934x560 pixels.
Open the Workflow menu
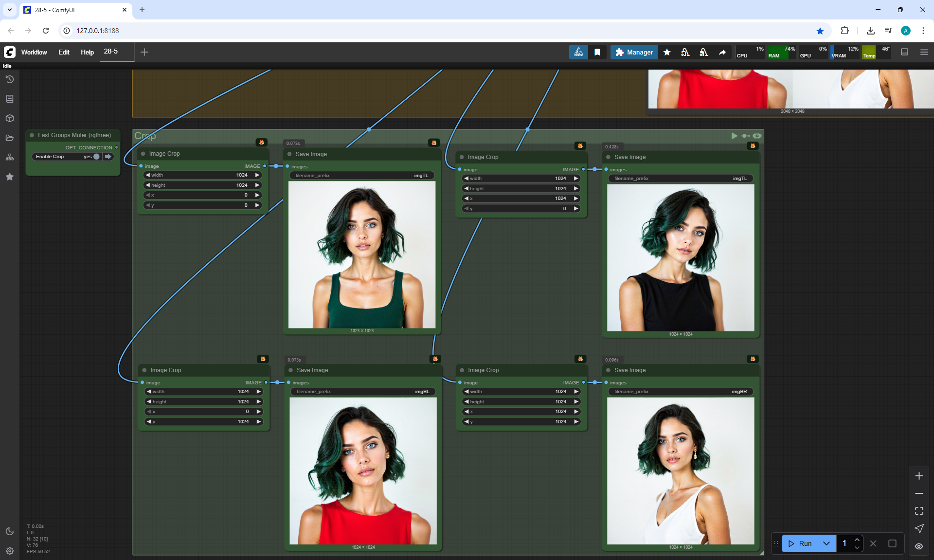click(34, 52)
